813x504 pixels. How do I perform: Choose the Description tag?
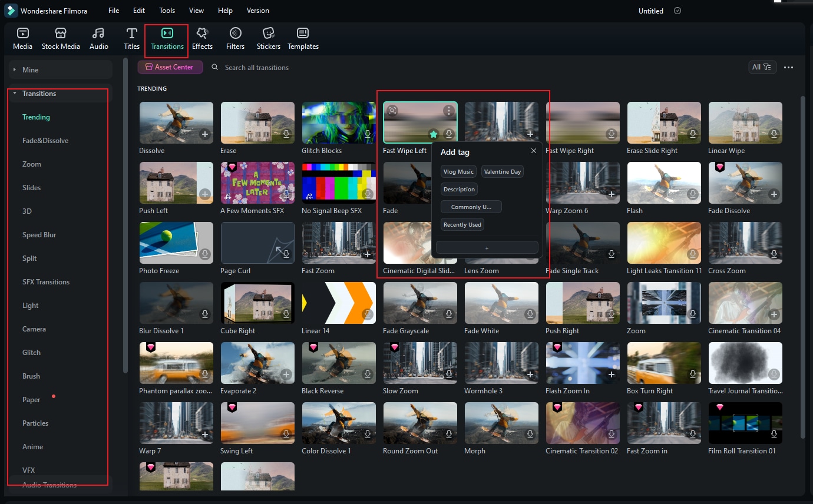459,190
